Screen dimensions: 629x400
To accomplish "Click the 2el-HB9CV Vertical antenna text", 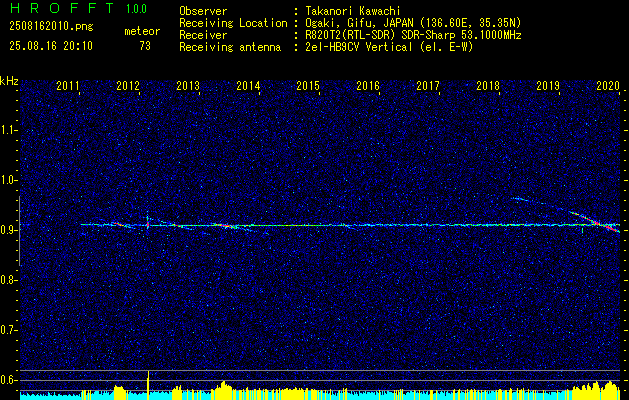I will coord(390,47).
